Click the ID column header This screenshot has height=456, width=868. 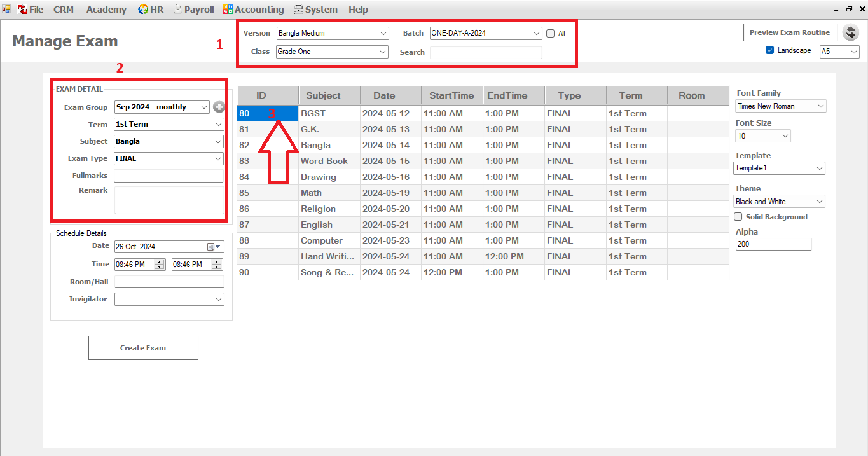[x=268, y=95]
